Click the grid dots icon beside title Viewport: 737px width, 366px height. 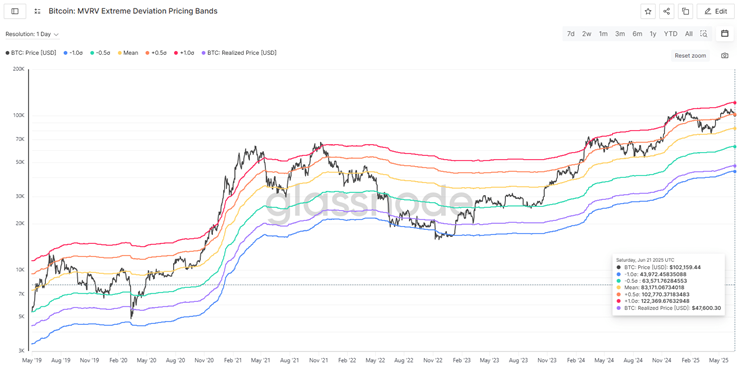(x=38, y=11)
